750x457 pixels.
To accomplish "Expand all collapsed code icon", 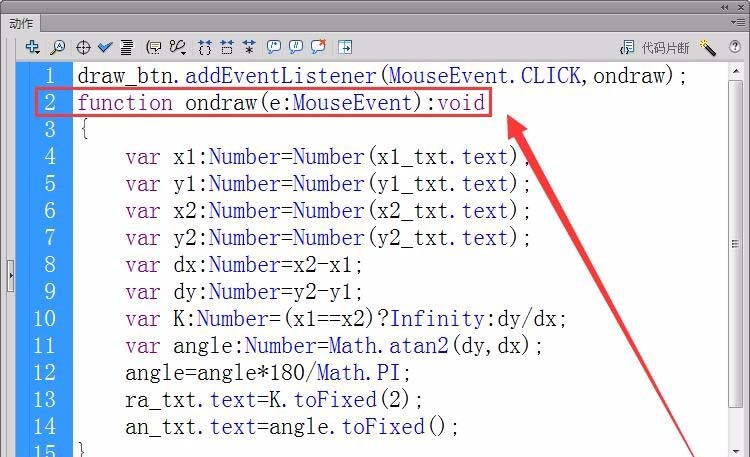I will [249, 47].
